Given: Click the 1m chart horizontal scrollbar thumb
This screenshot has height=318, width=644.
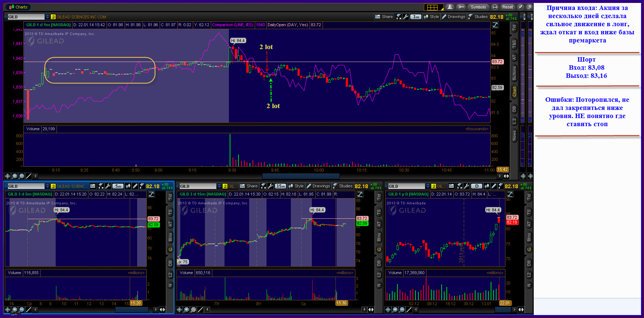Looking at the screenshot, I should click(x=301, y=176).
